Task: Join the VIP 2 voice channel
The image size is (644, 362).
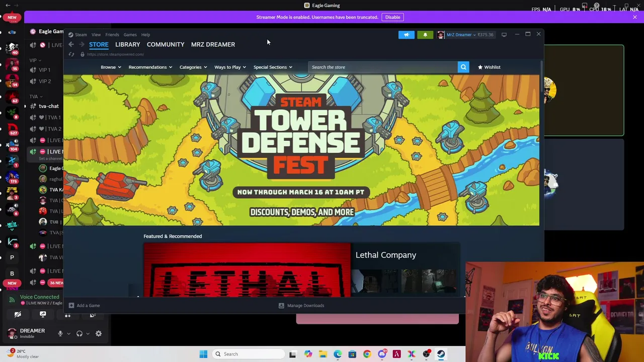Action: tap(44, 81)
